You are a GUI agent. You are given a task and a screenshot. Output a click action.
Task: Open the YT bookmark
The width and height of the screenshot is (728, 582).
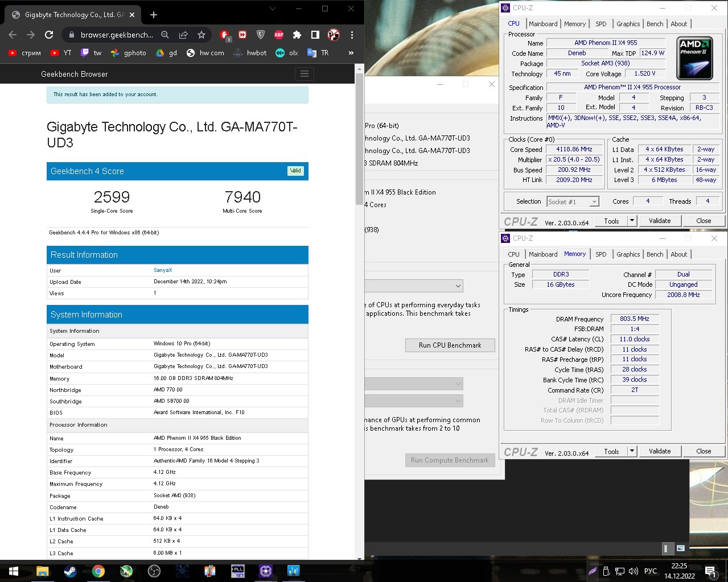[x=61, y=53]
